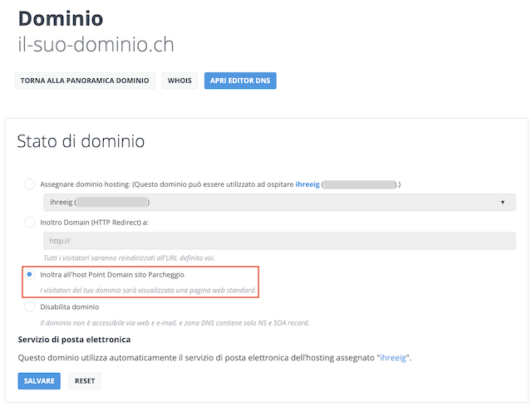Image resolution: width=532 pixels, height=407 pixels.
Task: Open the WHOIS button
Action: [x=180, y=81]
